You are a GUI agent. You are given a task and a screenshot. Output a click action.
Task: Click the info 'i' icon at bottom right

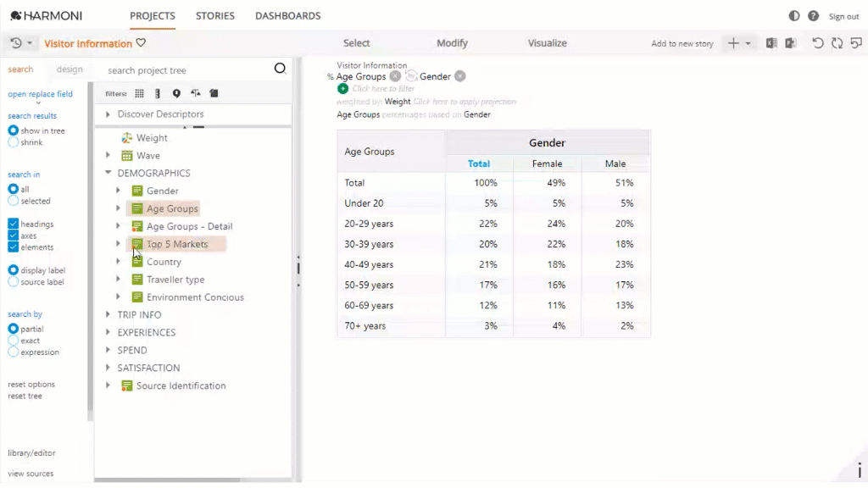[860, 470]
